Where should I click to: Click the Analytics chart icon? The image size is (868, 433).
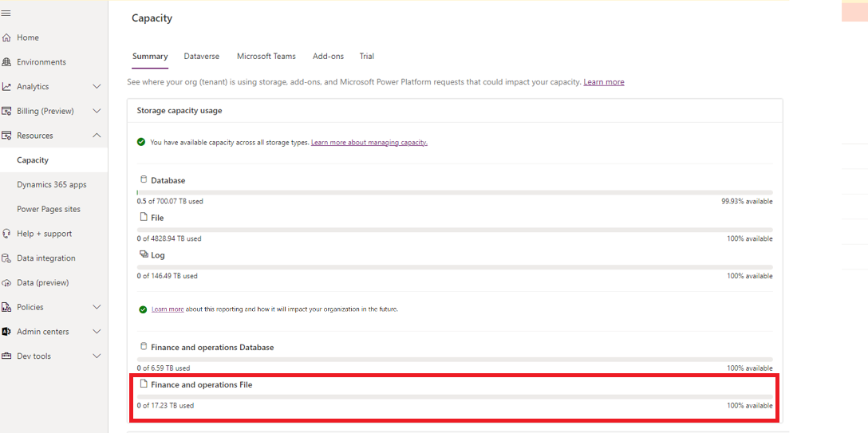coord(6,86)
